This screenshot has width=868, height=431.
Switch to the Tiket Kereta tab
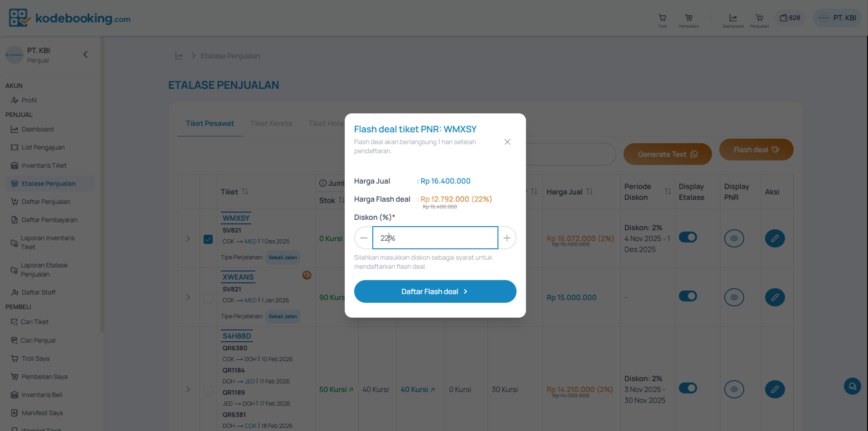tap(271, 123)
